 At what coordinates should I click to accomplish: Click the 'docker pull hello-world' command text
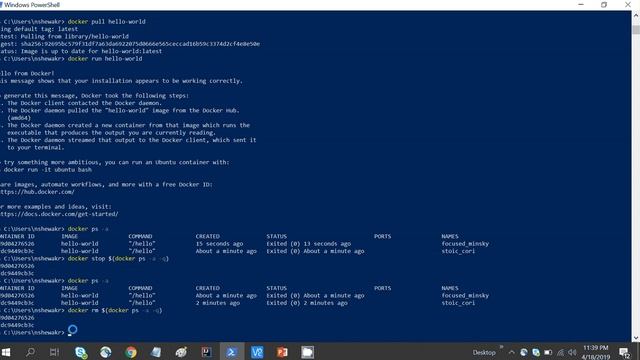pos(107,22)
